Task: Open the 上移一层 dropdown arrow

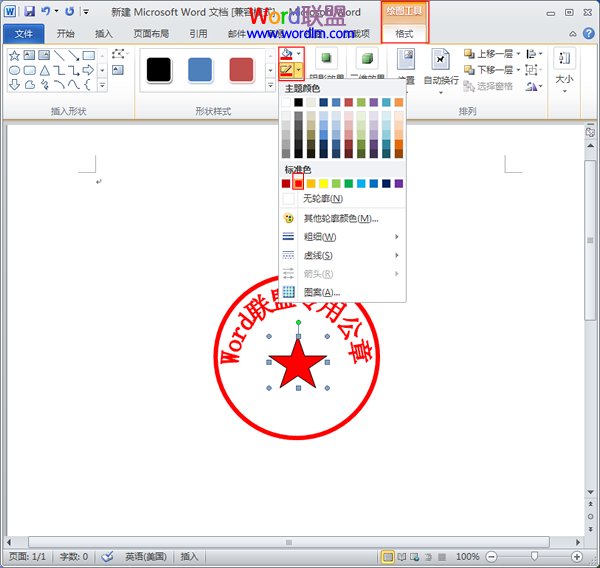Action: (x=518, y=54)
